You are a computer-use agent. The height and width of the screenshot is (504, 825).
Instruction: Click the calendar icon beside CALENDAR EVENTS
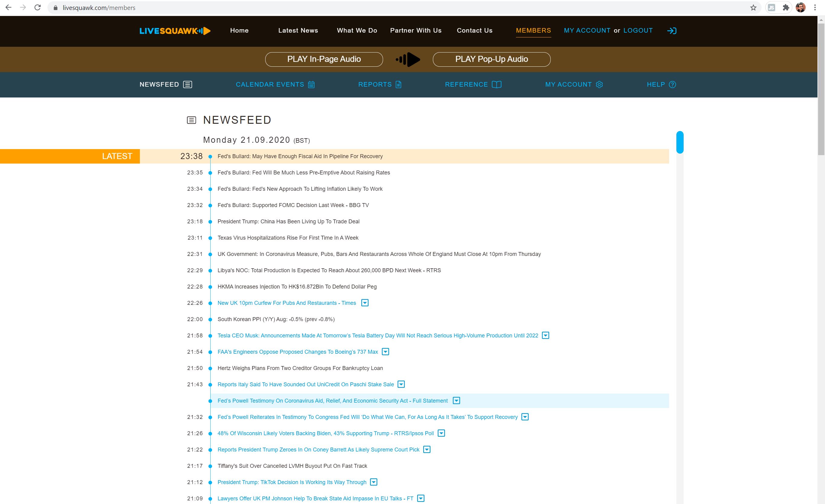tap(311, 85)
